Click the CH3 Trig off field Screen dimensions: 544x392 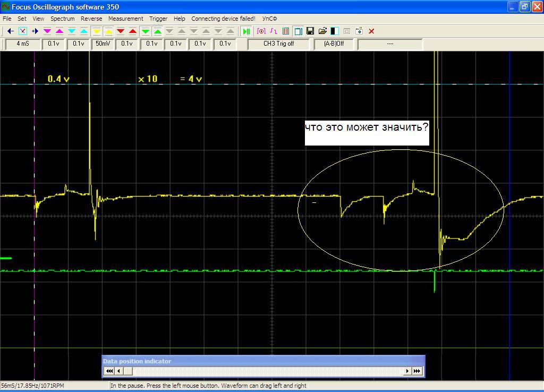tap(278, 44)
